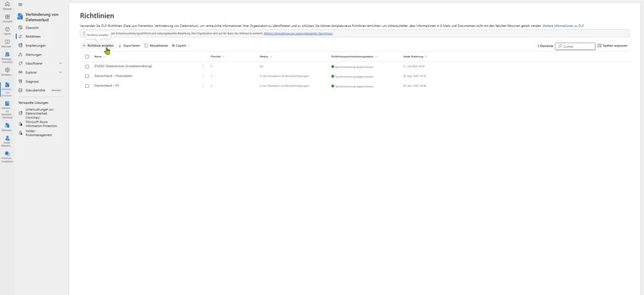Refresh list with Aktualisieren icon
Image resolution: width=644 pixels, height=295 pixels.
click(x=146, y=46)
